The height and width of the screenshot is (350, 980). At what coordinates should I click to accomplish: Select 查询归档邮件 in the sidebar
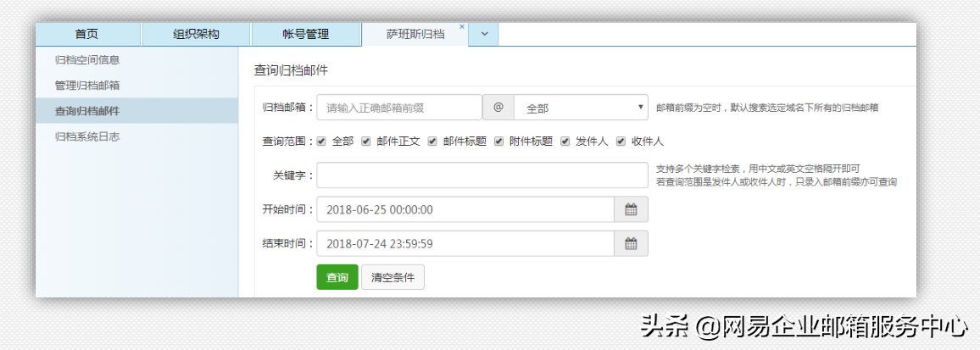tap(136, 111)
